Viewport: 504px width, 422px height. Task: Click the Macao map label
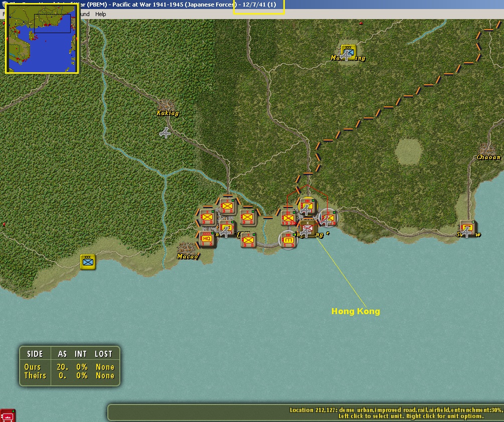(x=188, y=256)
